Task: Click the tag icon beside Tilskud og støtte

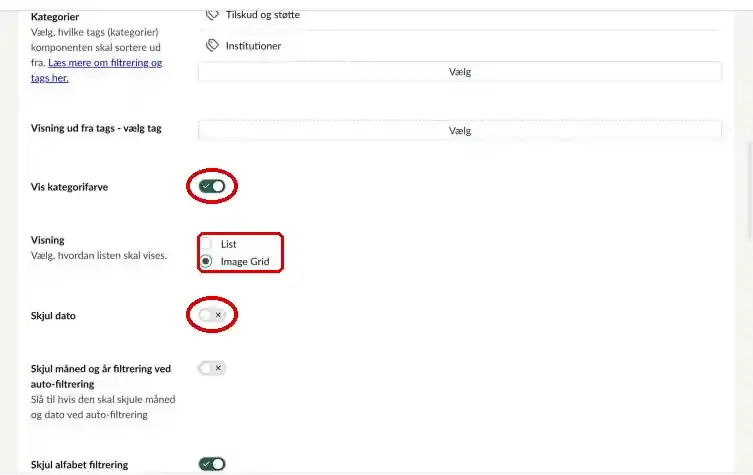Action: [212, 15]
